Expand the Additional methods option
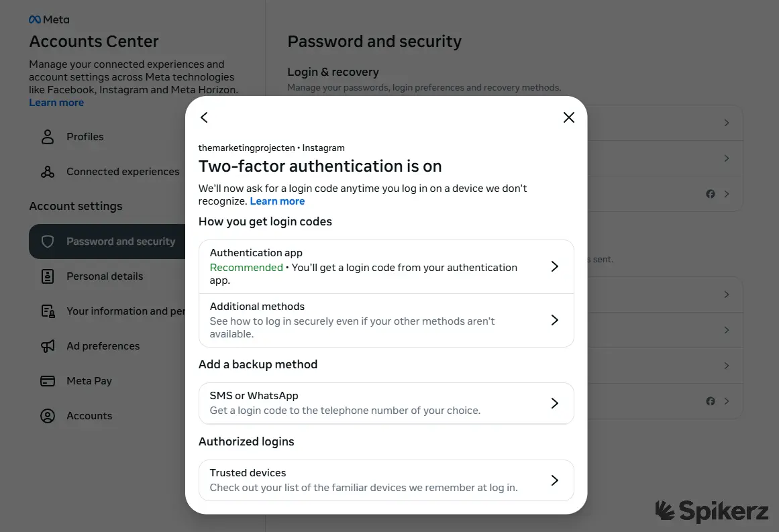779x532 pixels. [x=554, y=320]
